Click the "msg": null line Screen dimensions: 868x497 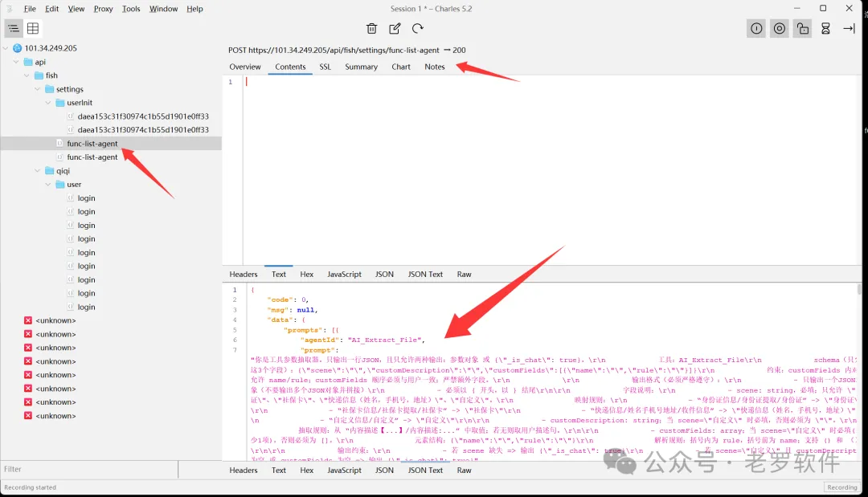(x=293, y=310)
